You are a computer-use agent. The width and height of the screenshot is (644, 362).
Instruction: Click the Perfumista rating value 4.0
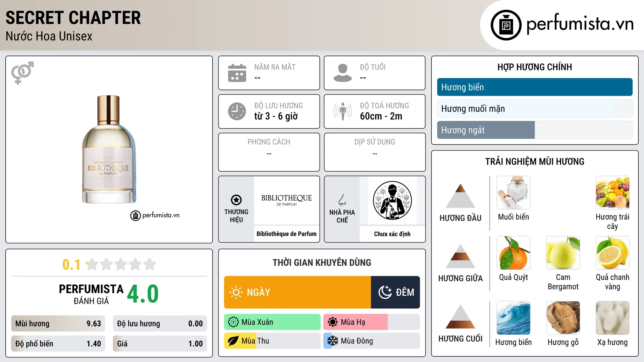[143, 294]
